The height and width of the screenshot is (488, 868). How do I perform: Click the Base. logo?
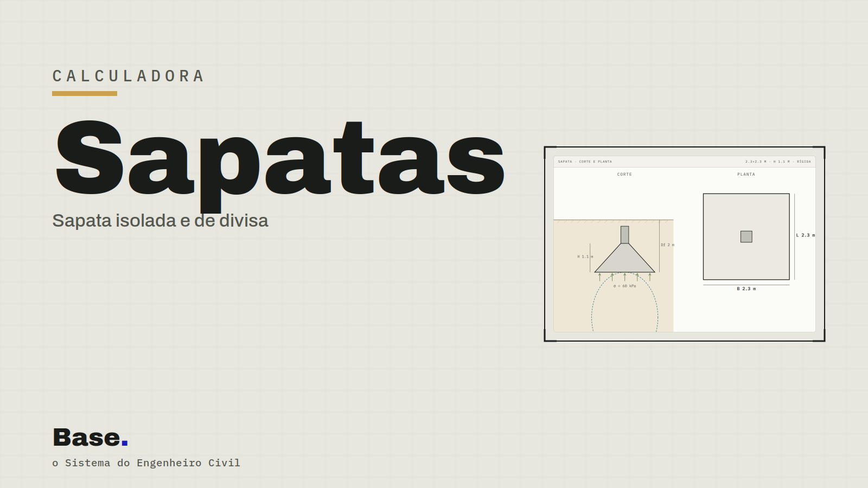coord(90,438)
